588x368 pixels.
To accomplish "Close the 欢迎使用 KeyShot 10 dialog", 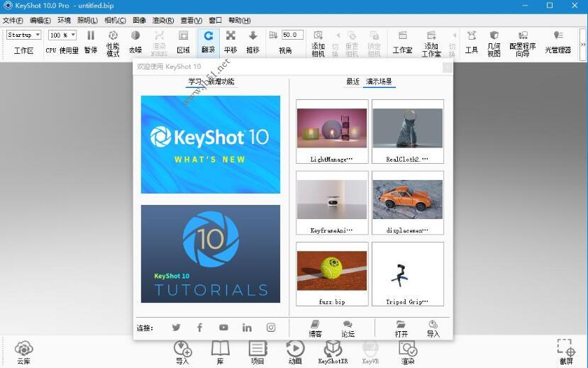I will pyautogui.click(x=447, y=67).
